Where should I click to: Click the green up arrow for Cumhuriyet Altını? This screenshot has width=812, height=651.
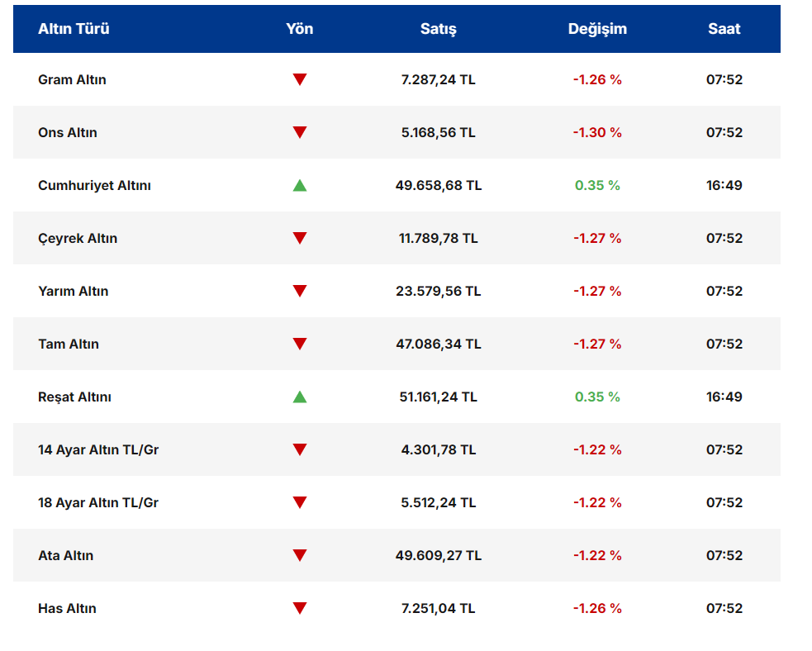300,185
